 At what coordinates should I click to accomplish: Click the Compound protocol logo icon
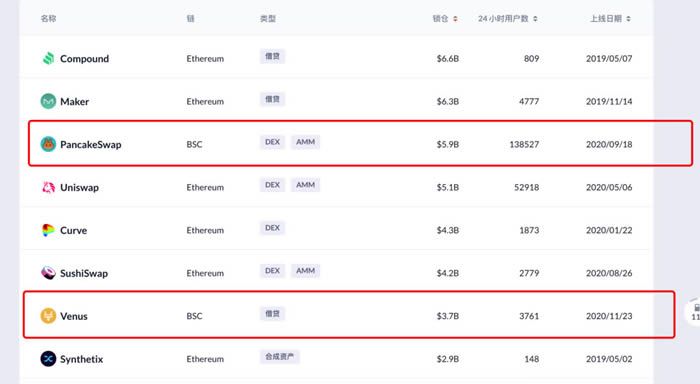tap(48, 58)
